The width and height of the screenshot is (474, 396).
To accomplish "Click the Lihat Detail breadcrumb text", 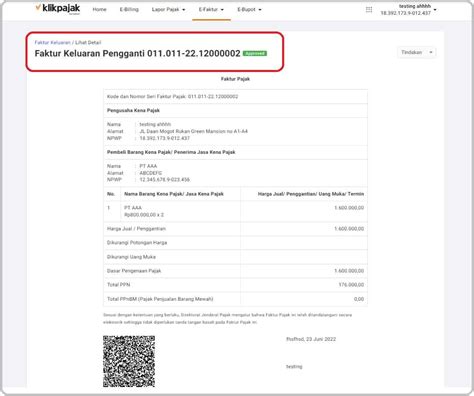I will point(88,42).
